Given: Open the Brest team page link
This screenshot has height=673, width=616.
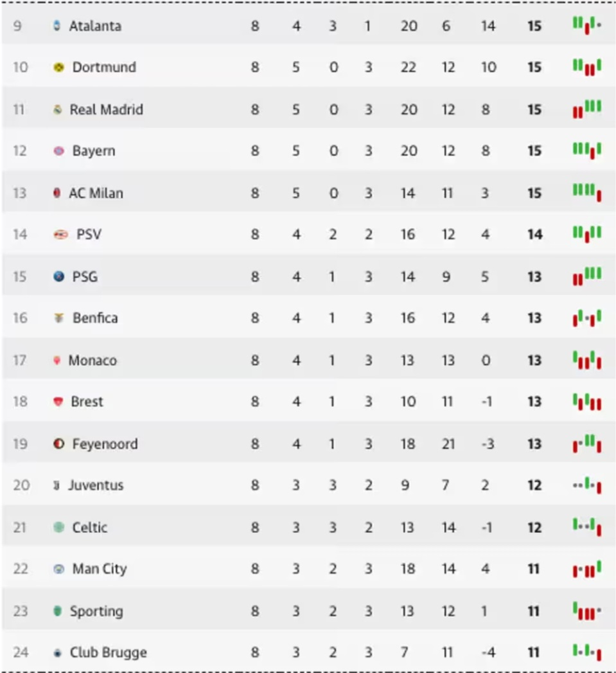Looking at the screenshot, I should (87, 402).
